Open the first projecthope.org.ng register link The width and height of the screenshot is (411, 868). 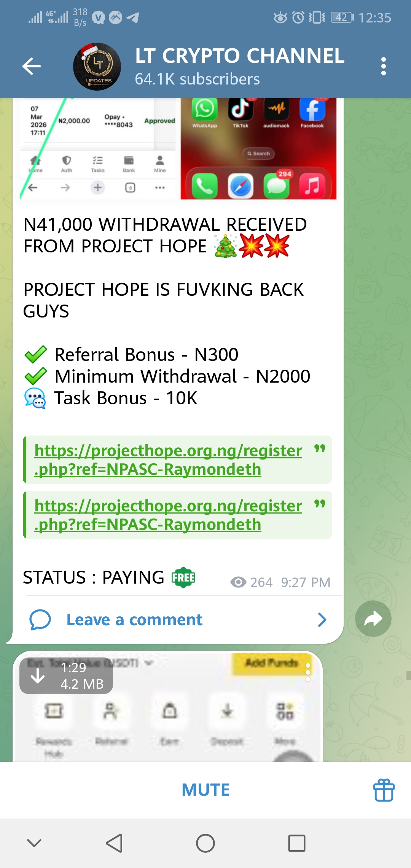(168, 460)
